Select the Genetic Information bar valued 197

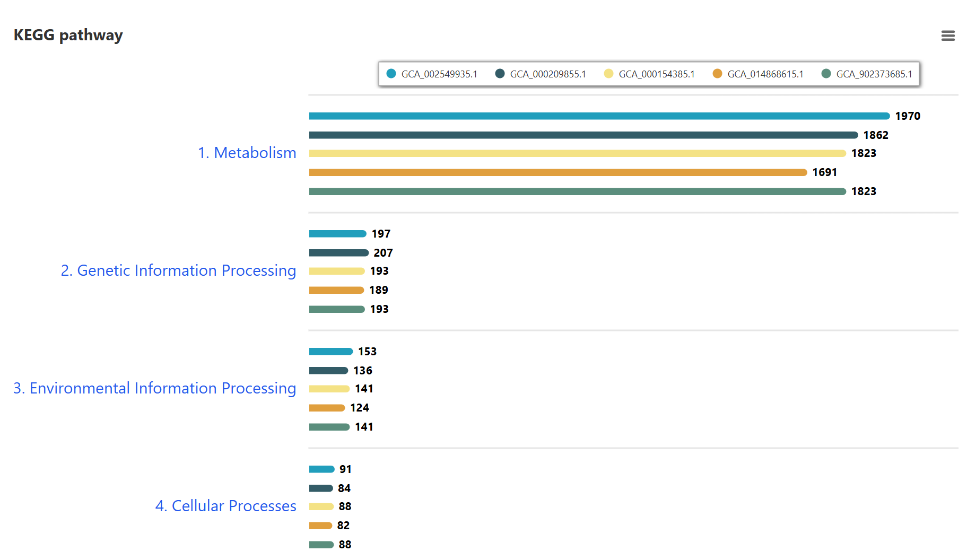(x=337, y=234)
